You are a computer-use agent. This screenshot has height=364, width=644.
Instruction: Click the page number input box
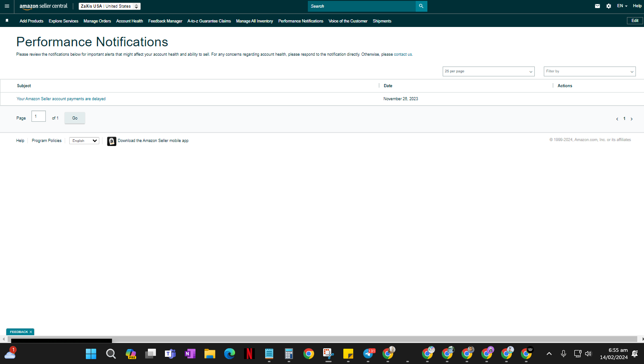coord(39,116)
